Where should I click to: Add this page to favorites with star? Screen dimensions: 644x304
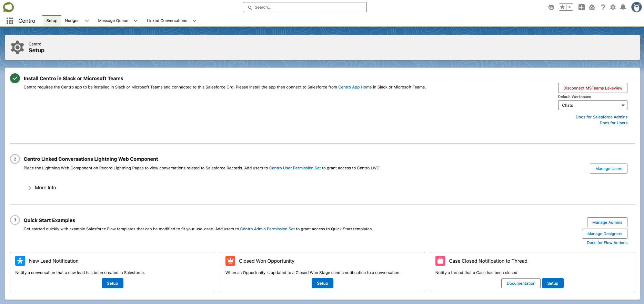(562, 7)
